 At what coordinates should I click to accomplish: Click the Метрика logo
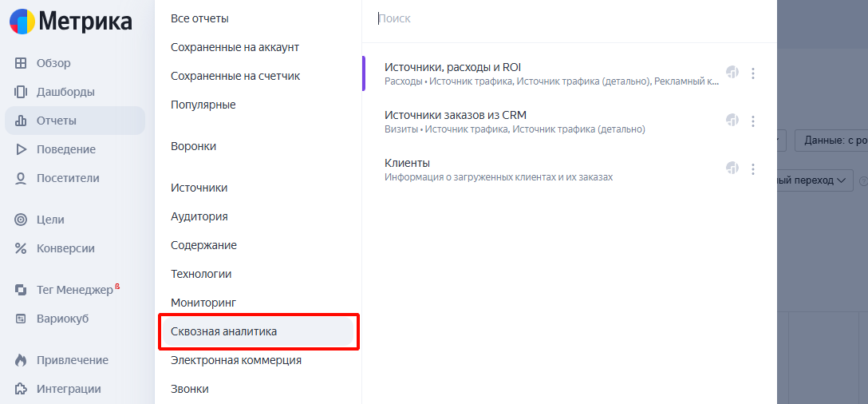(71, 22)
